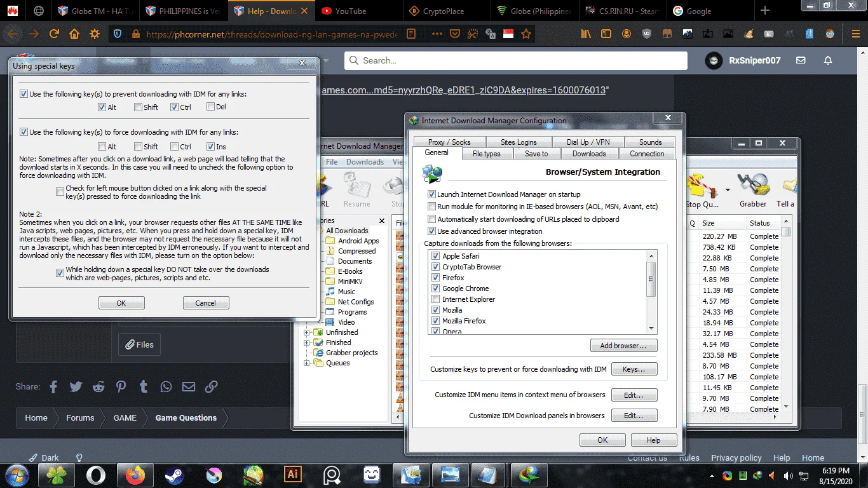
Task: Open the Save to tab
Action: 536,154
